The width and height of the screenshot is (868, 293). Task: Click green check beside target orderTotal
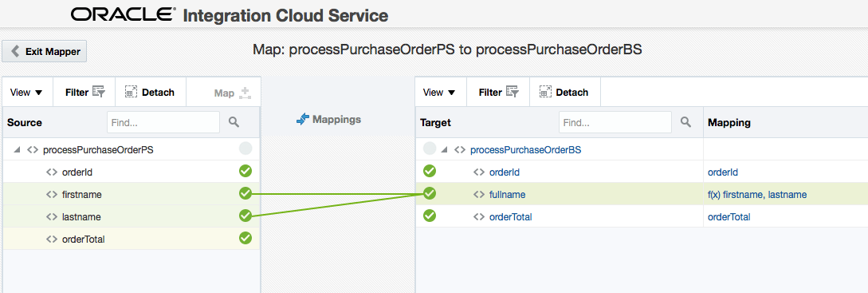[x=430, y=216]
